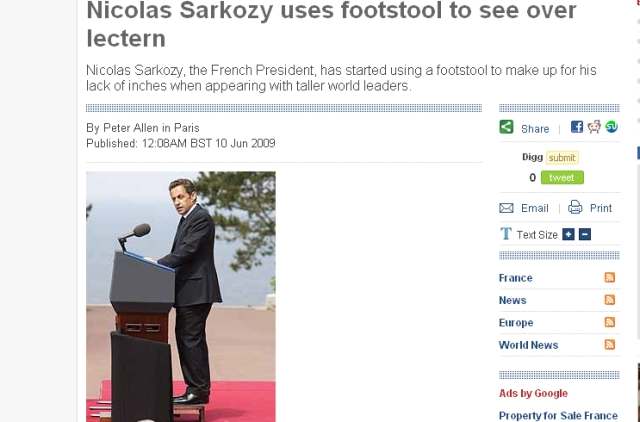Open the News RSS feed icon
This screenshot has width=640, height=422.
tap(610, 300)
